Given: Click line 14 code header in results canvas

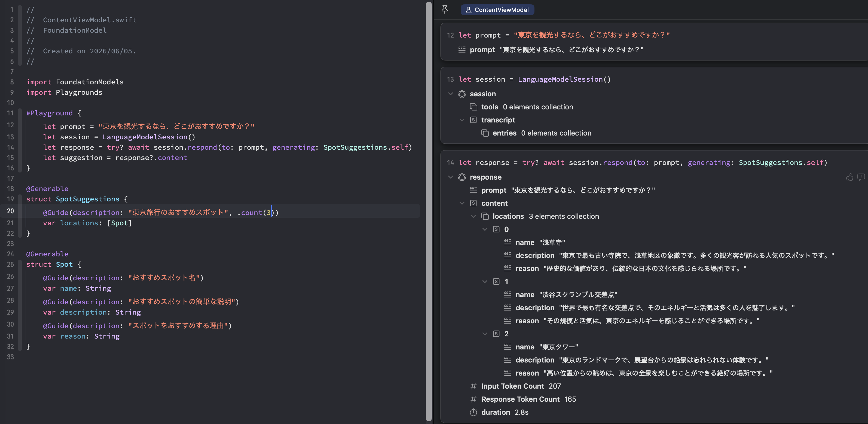Looking at the screenshot, I should 643,163.
